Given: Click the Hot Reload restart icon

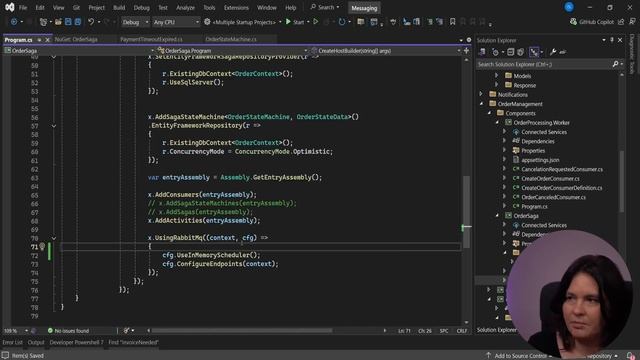Looking at the screenshot, I should click(342, 22).
